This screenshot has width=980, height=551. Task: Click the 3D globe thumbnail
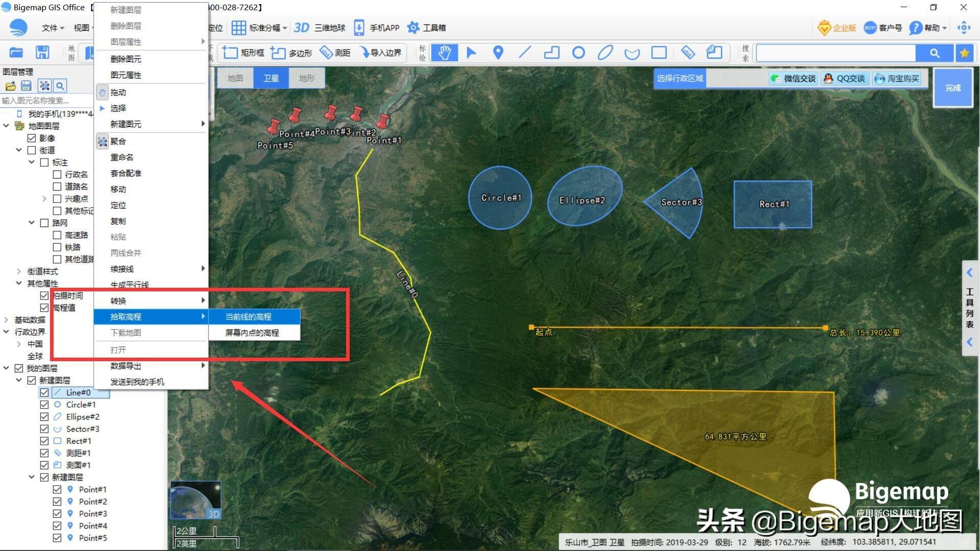(x=195, y=500)
